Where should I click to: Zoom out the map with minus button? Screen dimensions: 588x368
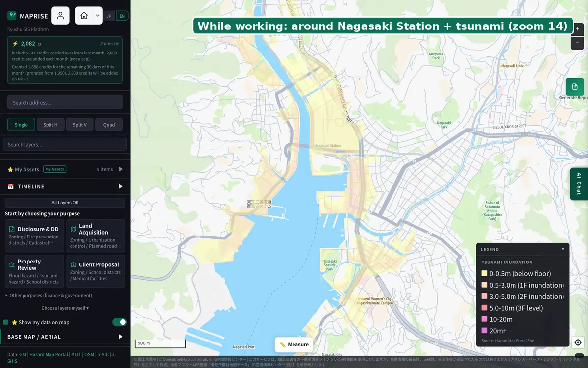coord(577,43)
